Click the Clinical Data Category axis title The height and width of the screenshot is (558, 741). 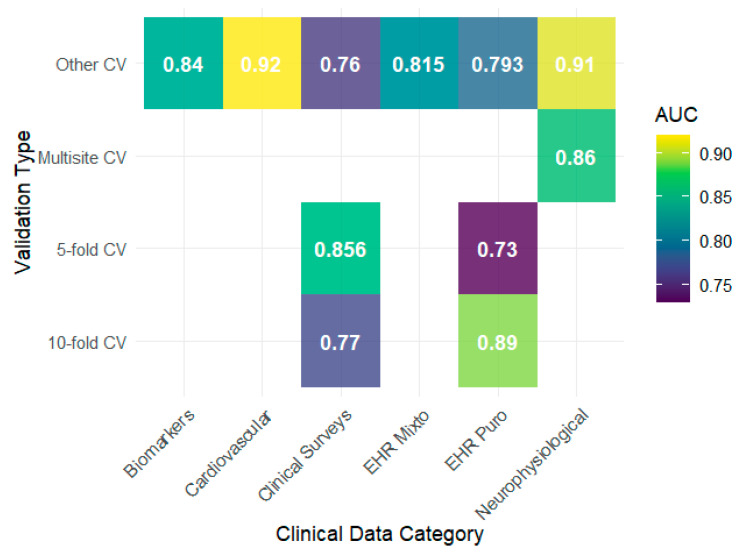pos(379,534)
